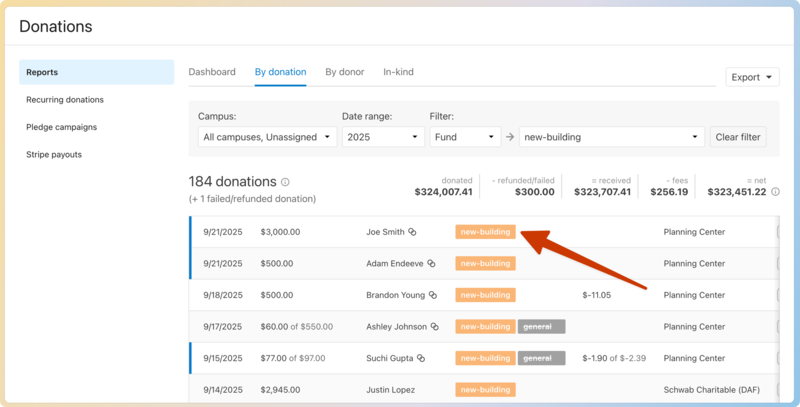Click info icon beside 184 donations

(x=285, y=183)
